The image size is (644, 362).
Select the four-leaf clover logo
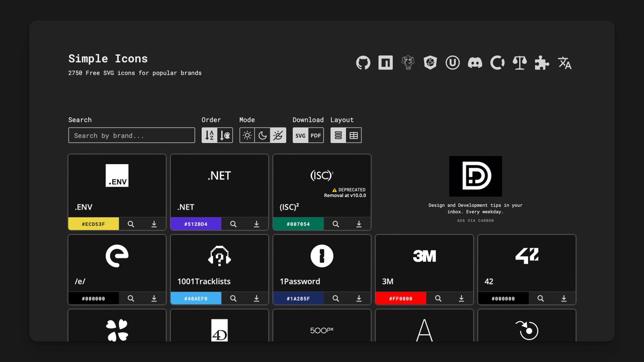[x=117, y=330]
